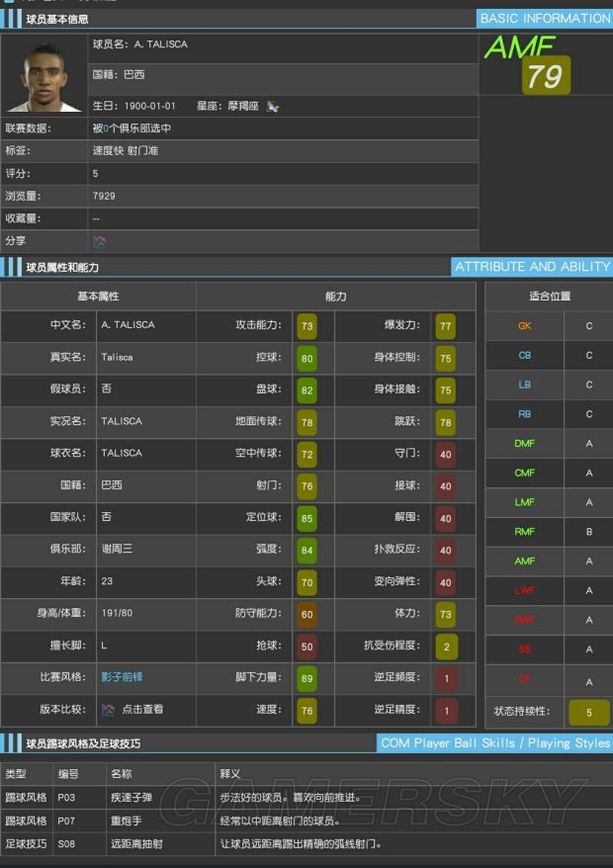Click the 盘球 value 82 badge
The image size is (613, 868).
[x=306, y=391]
